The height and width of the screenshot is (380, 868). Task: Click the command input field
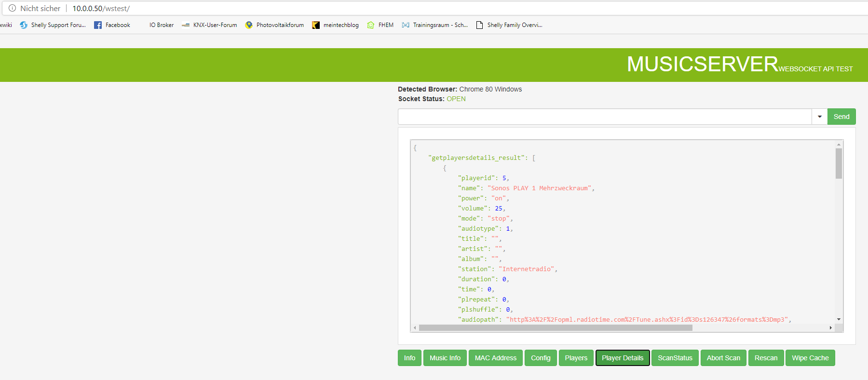[605, 117]
